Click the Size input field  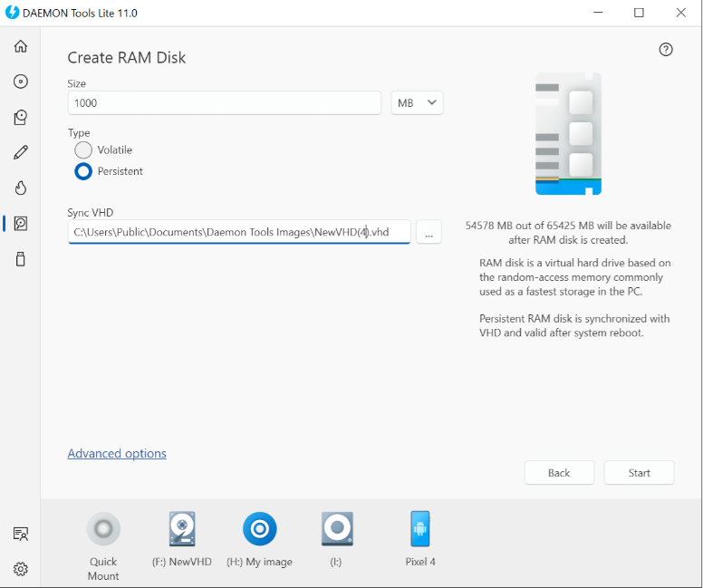(x=225, y=103)
